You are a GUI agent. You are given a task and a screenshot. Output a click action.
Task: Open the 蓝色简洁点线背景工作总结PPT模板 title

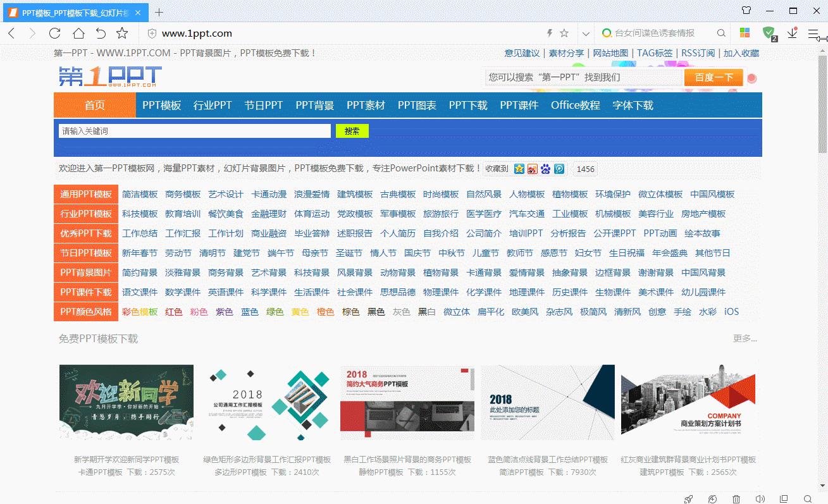548,460
